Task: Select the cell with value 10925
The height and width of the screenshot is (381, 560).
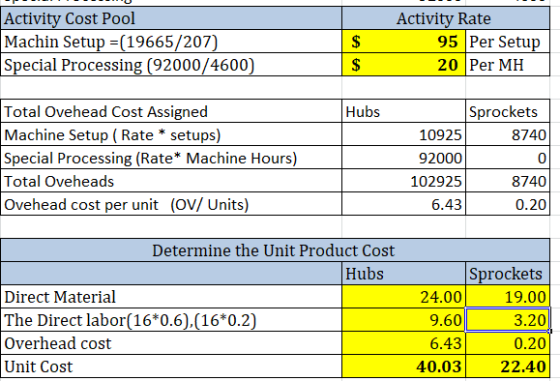Action: [404, 135]
